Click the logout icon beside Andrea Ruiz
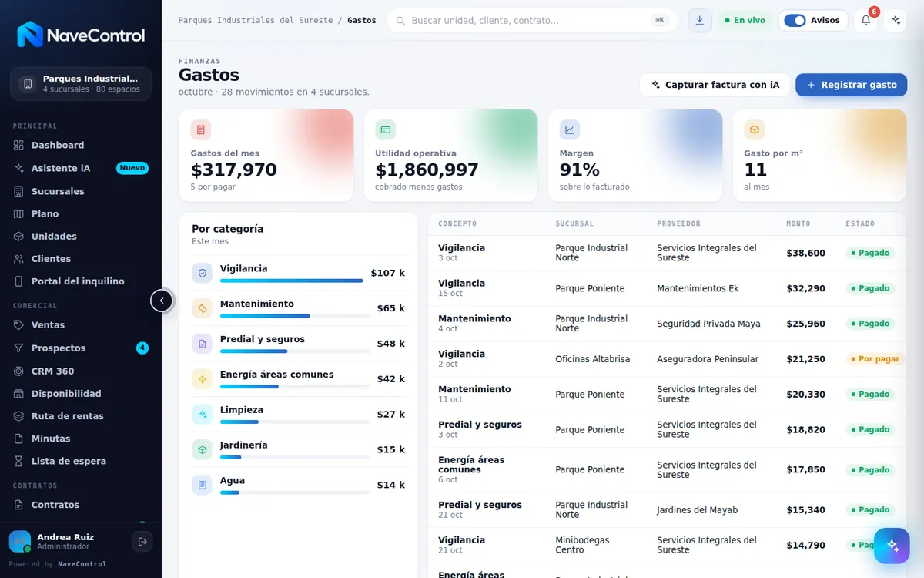The height and width of the screenshot is (578, 924). coord(142,542)
